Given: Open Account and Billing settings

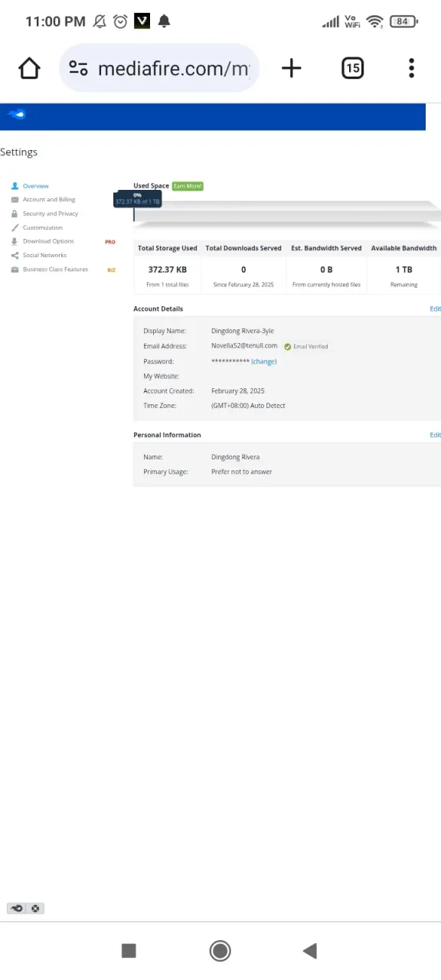Looking at the screenshot, I should click(49, 200).
